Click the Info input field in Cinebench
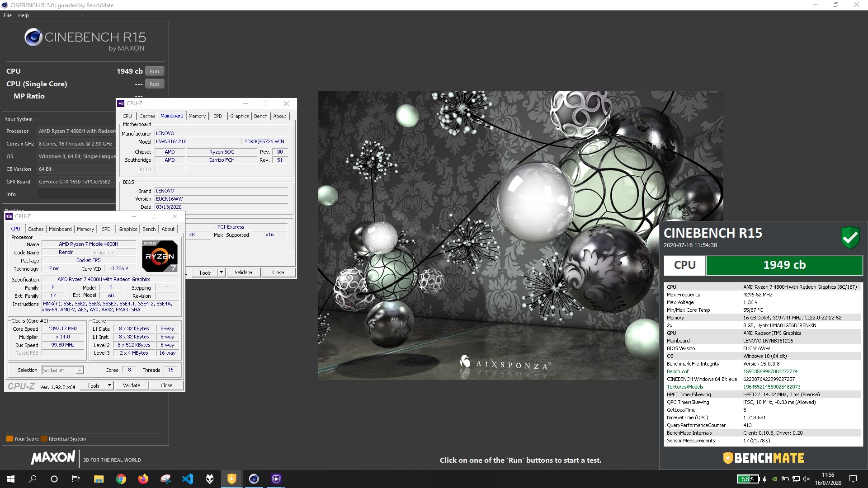The height and width of the screenshot is (488, 868). [76, 194]
